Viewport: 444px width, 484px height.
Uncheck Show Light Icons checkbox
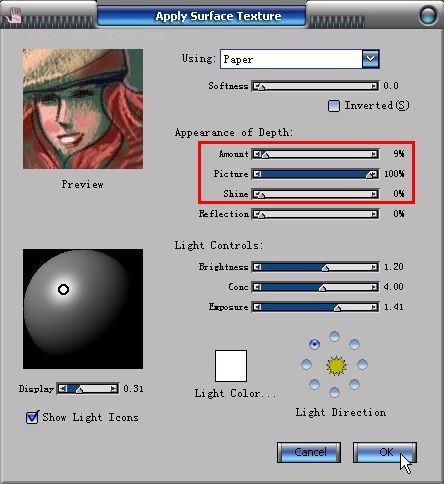pos(32,417)
